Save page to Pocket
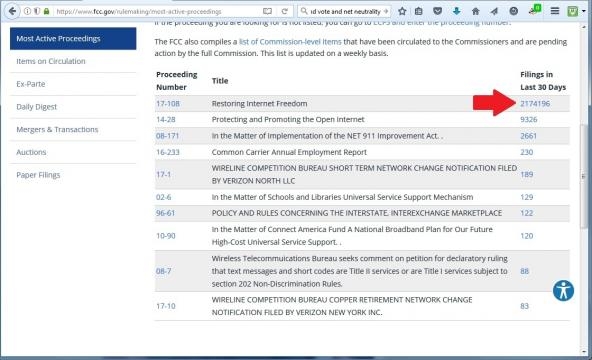The image size is (592, 360). [x=438, y=11]
